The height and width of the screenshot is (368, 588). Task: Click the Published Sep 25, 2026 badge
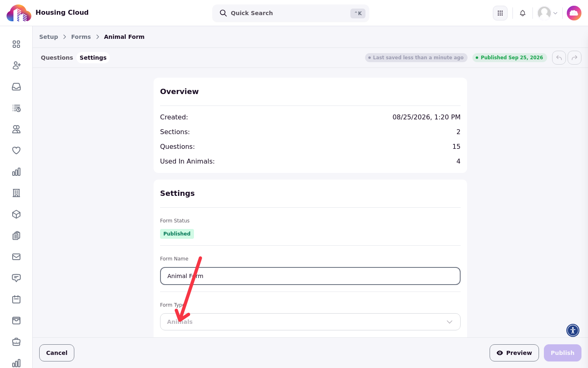click(x=510, y=58)
